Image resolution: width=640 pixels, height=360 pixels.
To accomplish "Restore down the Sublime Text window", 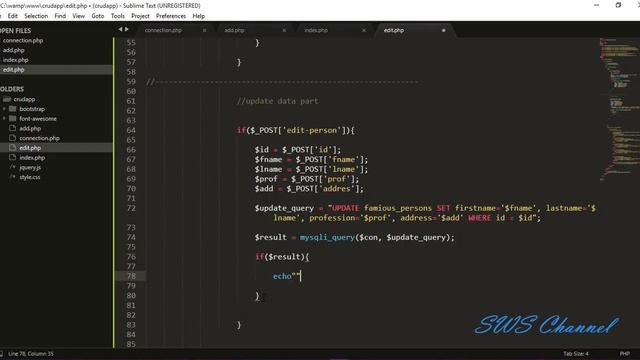I will click(x=618, y=5).
